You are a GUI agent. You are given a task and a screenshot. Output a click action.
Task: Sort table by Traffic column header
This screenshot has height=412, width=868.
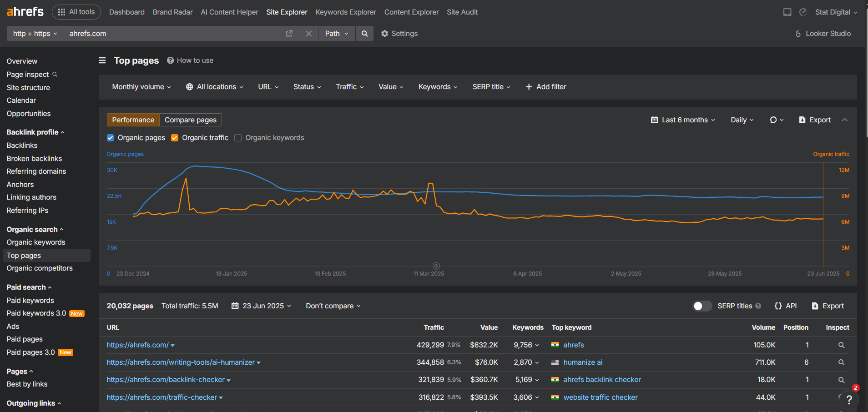434,327
